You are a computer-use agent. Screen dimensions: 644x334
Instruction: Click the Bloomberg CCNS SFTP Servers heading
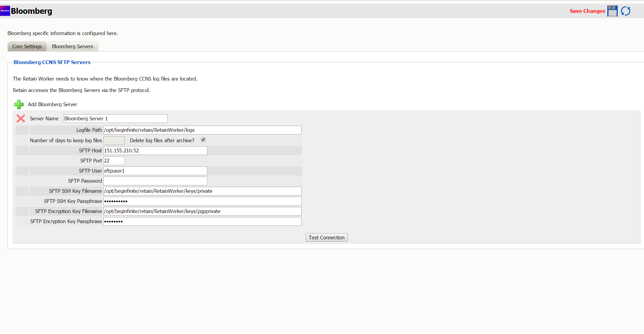52,62
